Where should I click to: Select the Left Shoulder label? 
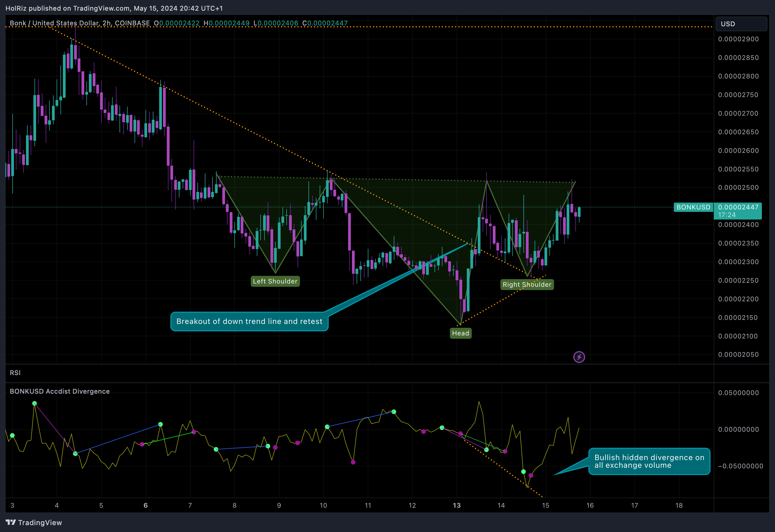pyautogui.click(x=275, y=281)
